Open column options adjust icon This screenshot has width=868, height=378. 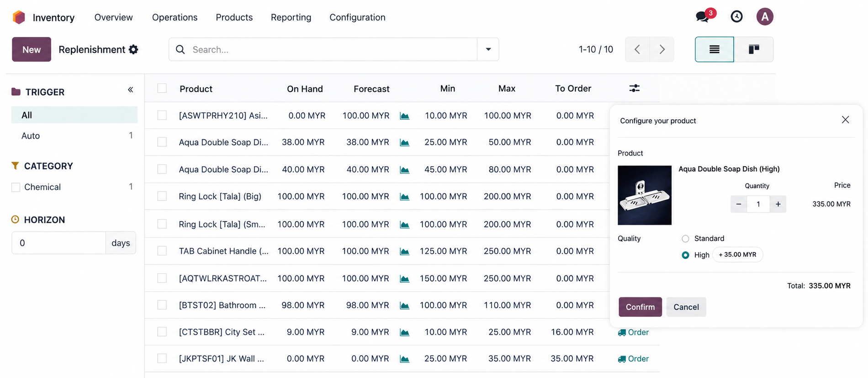coord(634,89)
